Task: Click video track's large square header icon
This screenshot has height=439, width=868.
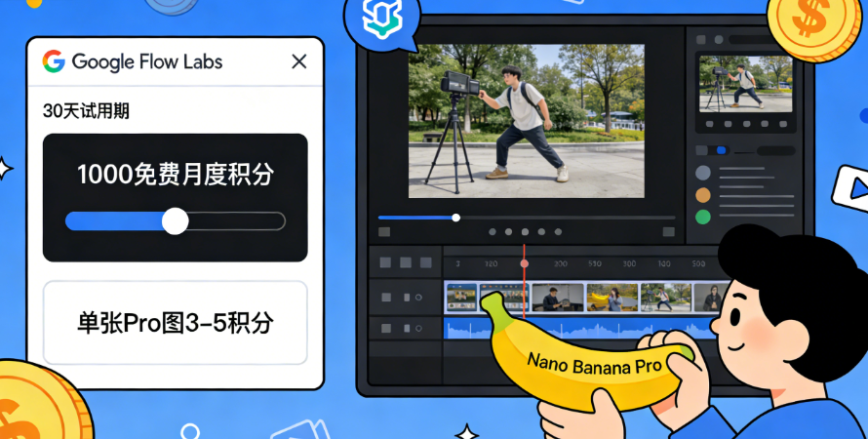Action: [x=386, y=298]
